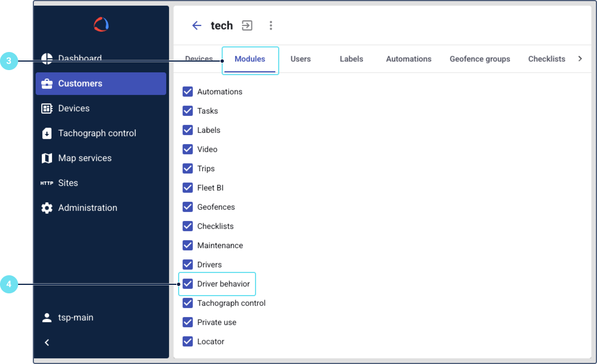Screen dimensions: 597x364
Task: Click the Map services icon
Action: pos(47,158)
